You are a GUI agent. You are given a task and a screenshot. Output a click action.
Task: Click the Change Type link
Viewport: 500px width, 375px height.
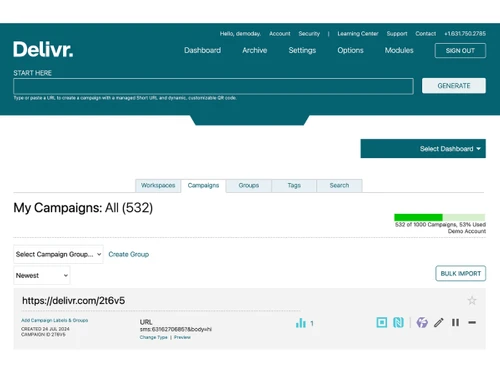click(x=154, y=337)
